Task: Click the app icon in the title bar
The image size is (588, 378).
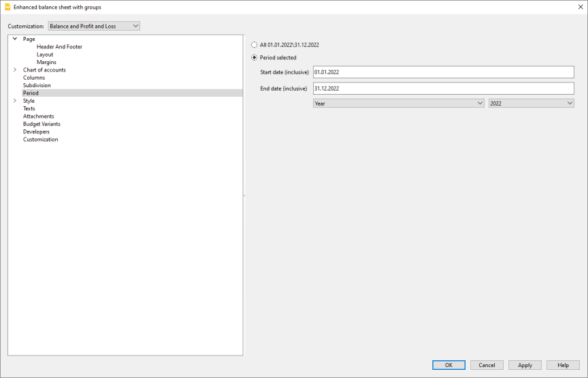Action: (7, 7)
